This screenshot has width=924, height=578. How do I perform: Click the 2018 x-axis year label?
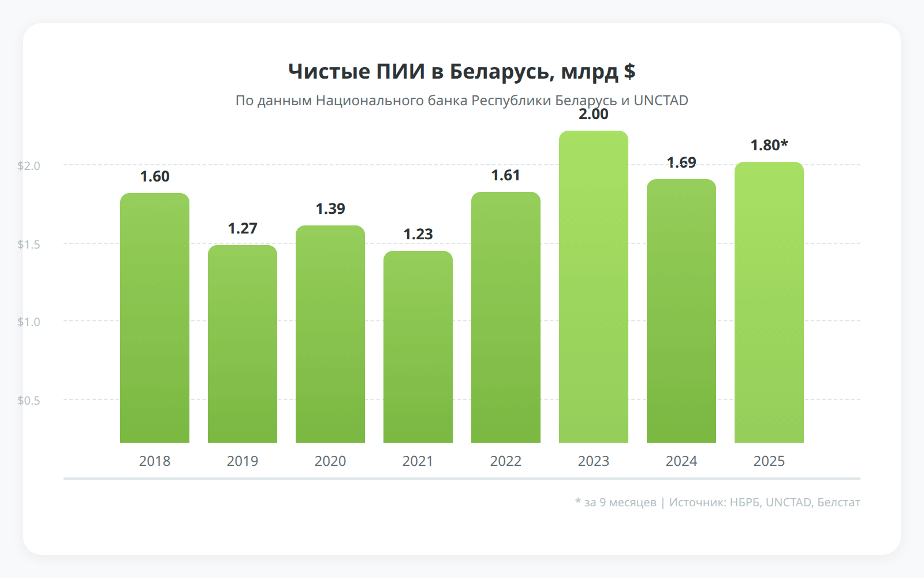coord(155,461)
